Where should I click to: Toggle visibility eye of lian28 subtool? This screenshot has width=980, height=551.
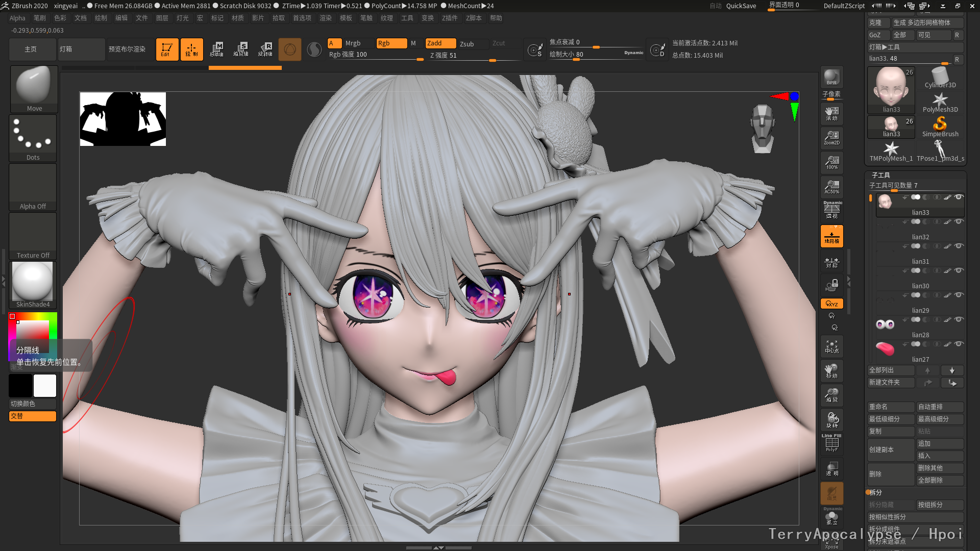pos(959,319)
